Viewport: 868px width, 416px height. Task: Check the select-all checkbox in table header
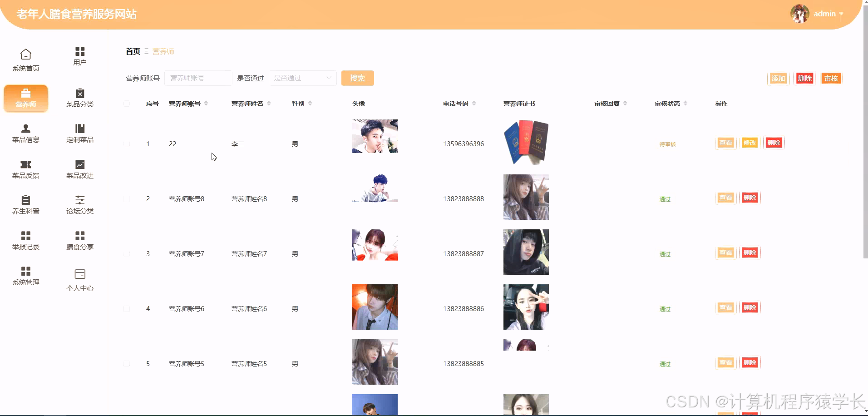click(x=127, y=104)
